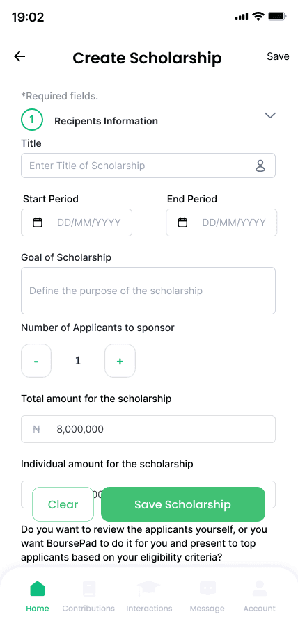Viewport: 298px width, 644px height.
Task: Tap the back arrow icon
Action: 19,56
